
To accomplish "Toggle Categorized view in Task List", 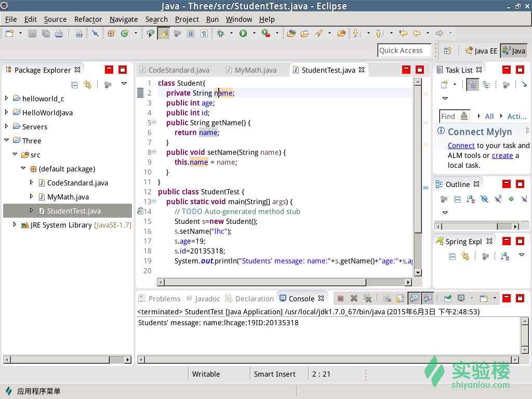I will click(472, 85).
